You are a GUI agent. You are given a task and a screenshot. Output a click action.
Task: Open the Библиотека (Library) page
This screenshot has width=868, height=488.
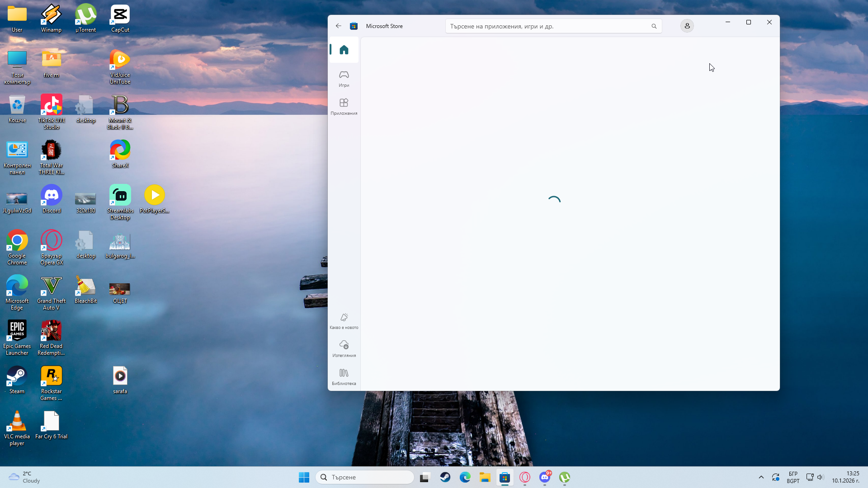coord(344,377)
